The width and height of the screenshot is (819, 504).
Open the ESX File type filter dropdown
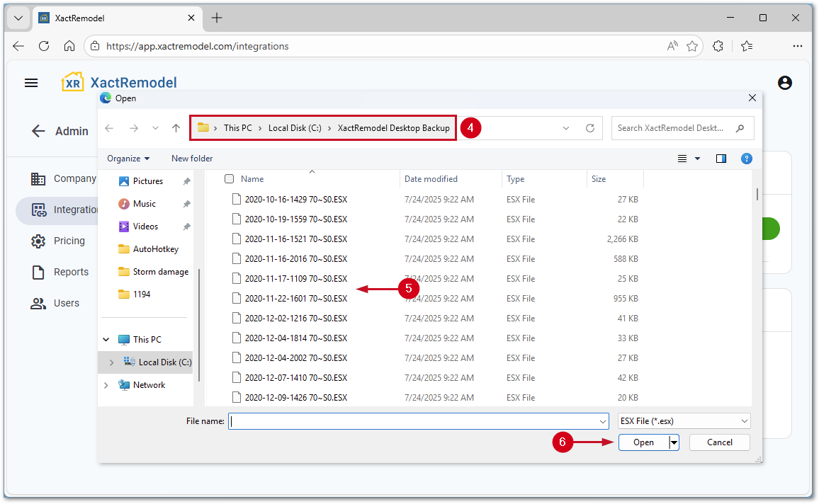click(684, 421)
